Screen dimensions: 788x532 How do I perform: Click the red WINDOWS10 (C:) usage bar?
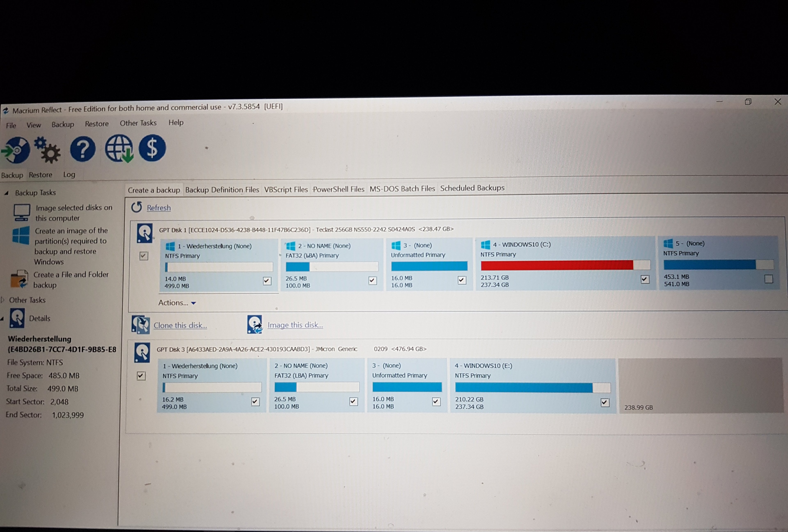[x=557, y=265]
